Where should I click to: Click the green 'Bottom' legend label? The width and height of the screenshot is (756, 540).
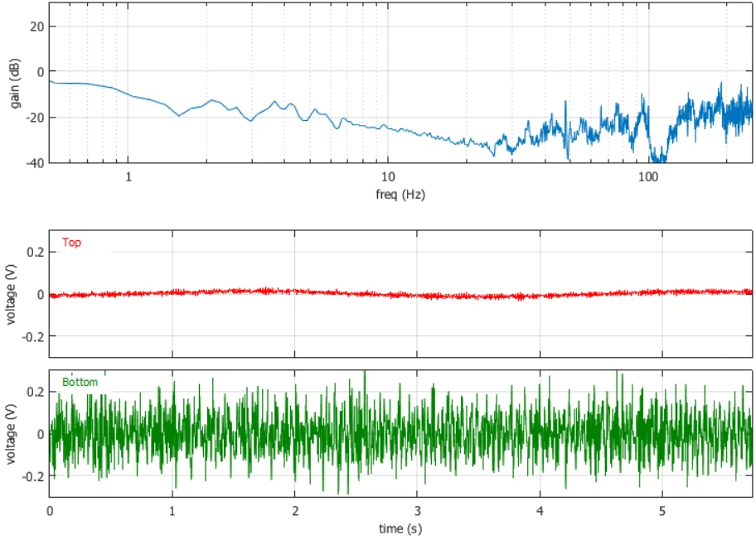pos(80,382)
